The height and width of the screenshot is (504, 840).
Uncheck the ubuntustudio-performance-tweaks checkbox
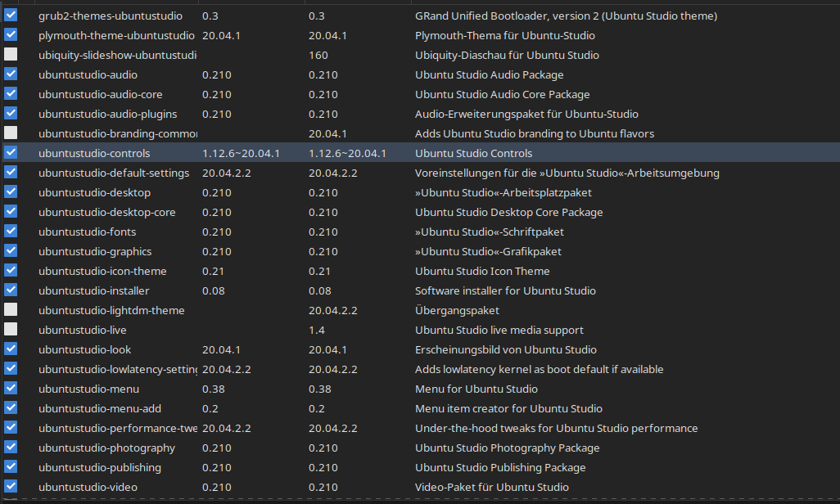11,427
